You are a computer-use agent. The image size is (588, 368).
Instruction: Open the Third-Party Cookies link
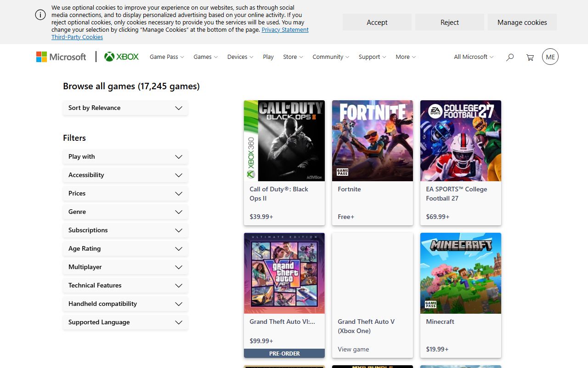[x=77, y=37]
